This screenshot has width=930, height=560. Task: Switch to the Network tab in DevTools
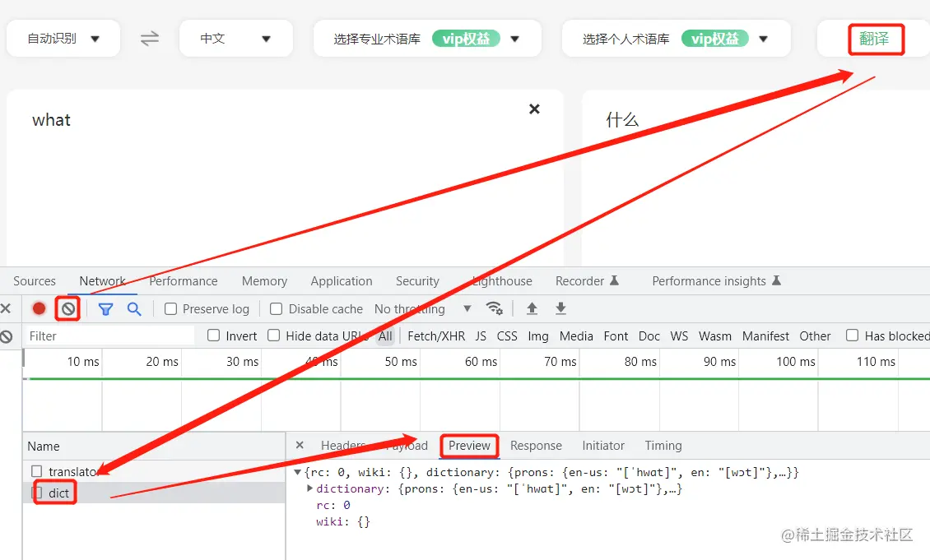click(x=103, y=281)
